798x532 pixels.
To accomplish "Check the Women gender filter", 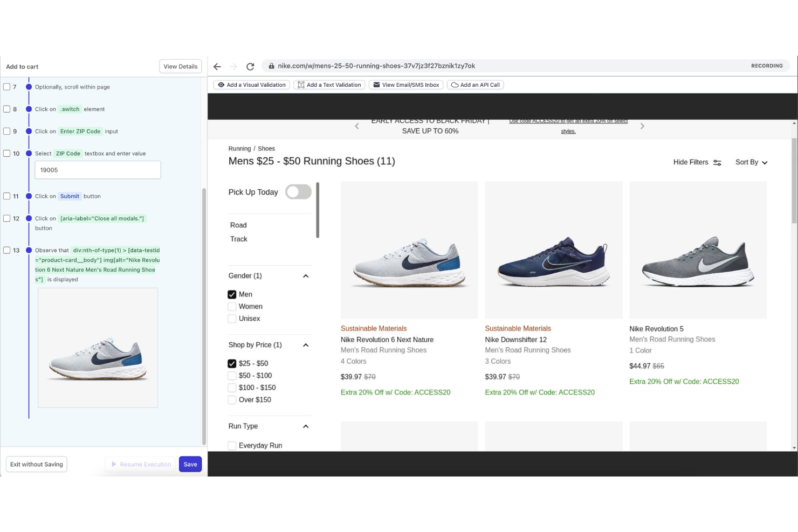I will 232,307.
